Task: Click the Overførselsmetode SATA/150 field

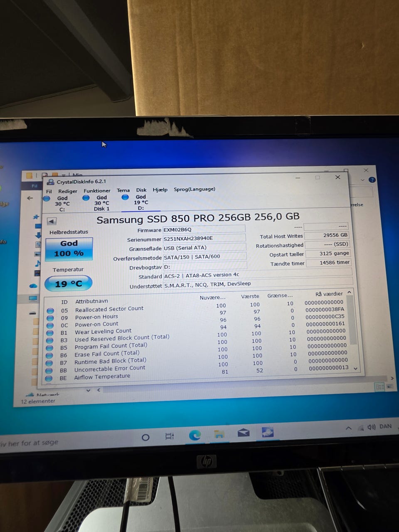Action: [x=205, y=256]
